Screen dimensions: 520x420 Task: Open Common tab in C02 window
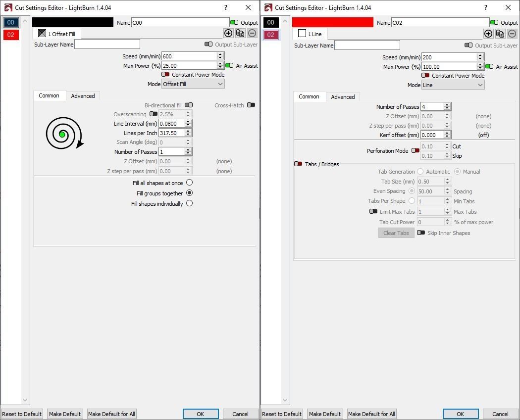pos(309,97)
